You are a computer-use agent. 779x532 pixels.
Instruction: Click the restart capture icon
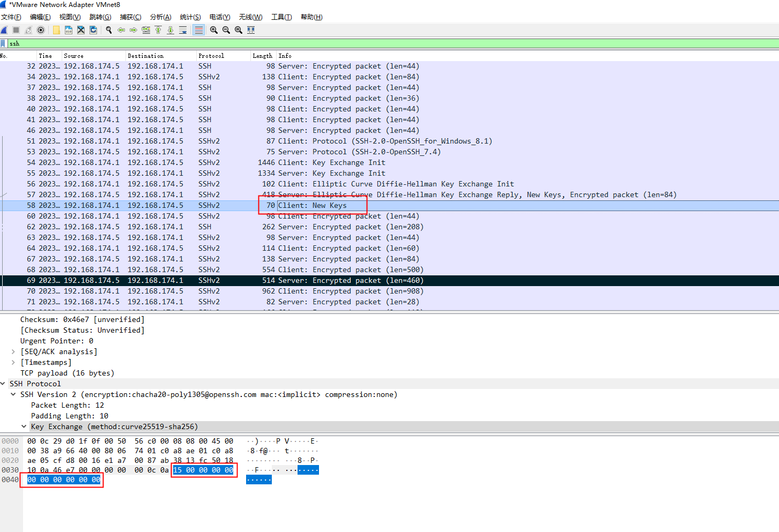pos(28,30)
